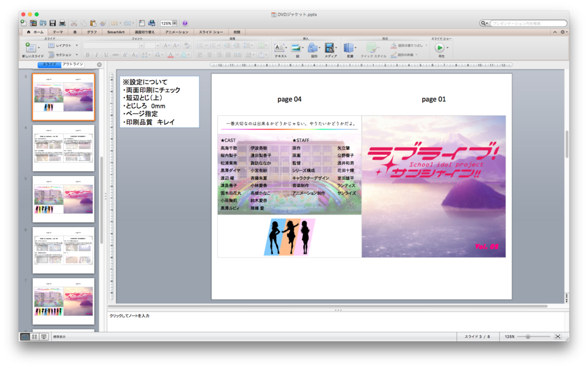The width and height of the screenshot is (588, 368).
Task: Click the notes area クリックしてノートを入力
Action: coord(336,321)
